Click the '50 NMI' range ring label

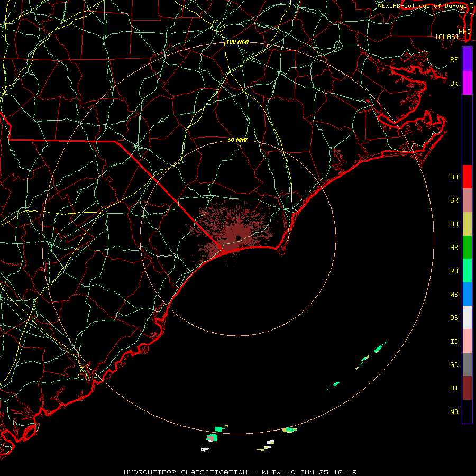[x=237, y=140]
